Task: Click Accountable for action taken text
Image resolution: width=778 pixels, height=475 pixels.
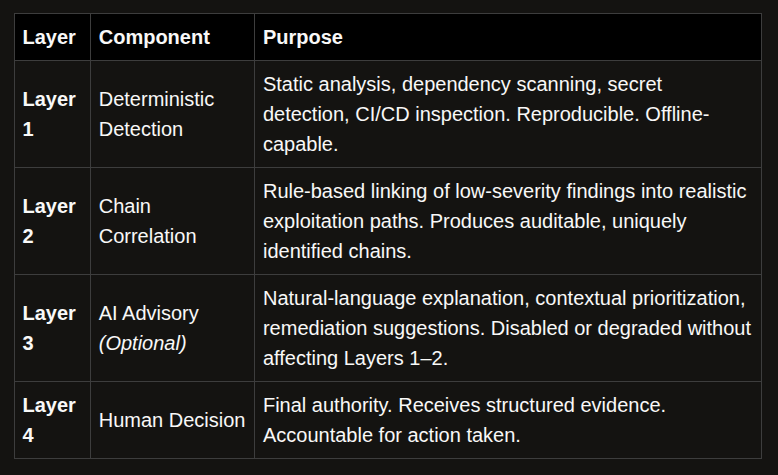Action: 391,435
